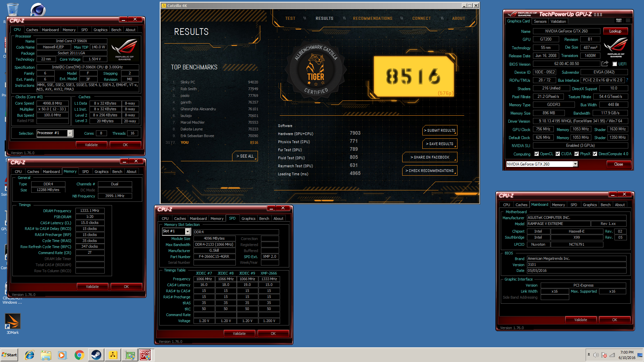Open Google Chrome from the taskbar
Screen dimensions: 644x362
(x=79, y=355)
